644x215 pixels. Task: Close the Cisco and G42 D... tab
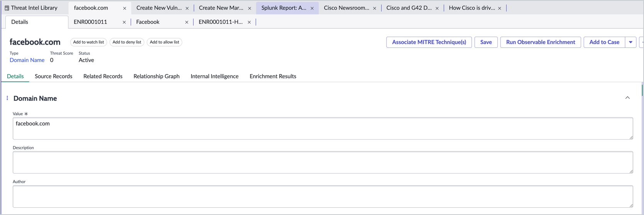[437, 8]
